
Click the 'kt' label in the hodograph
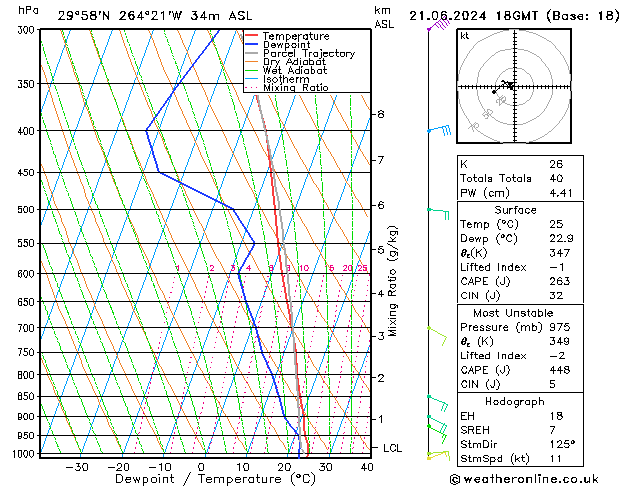pyautogui.click(x=465, y=36)
